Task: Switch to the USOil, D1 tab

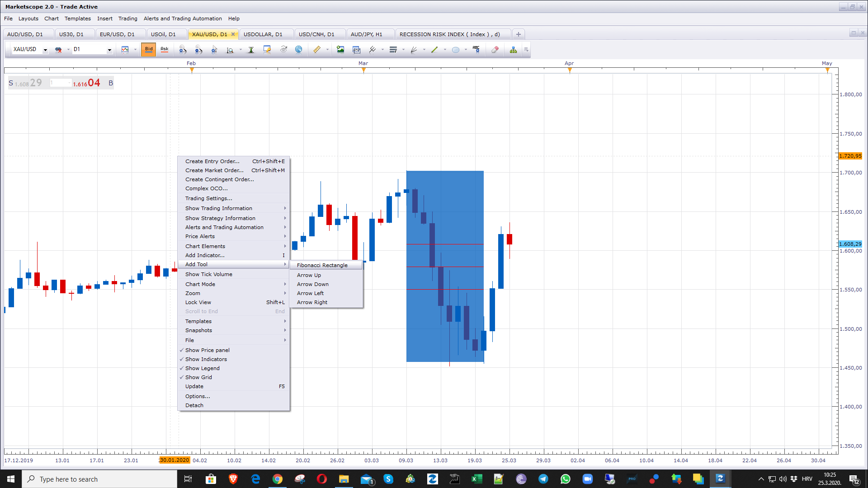Action: click(x=163, y=34)
